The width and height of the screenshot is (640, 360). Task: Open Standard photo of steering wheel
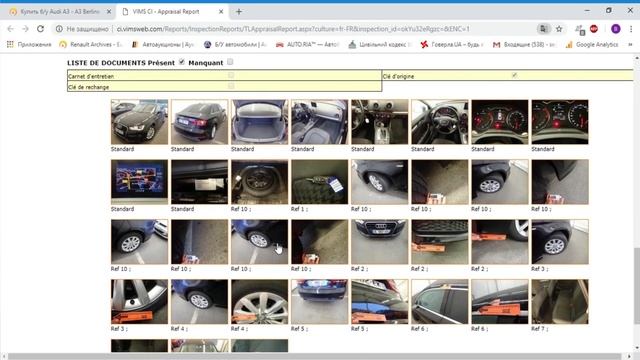(x=440, y=122)
